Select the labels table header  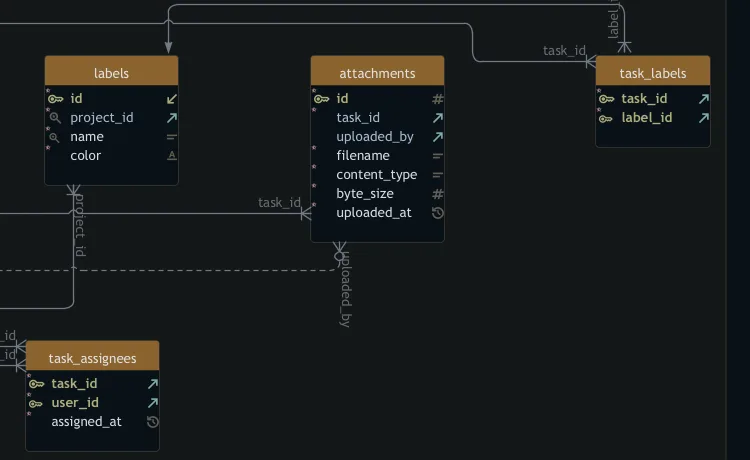coord(111,71)
